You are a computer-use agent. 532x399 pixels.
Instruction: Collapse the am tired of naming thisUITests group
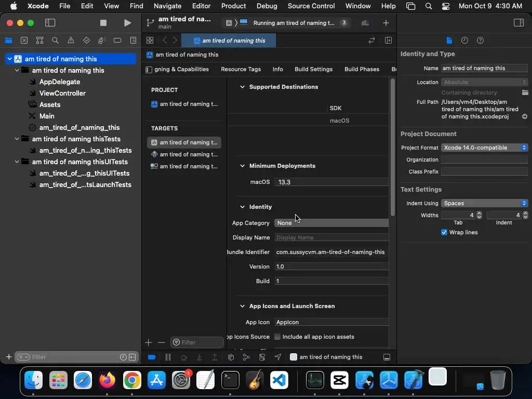point(17,162)
